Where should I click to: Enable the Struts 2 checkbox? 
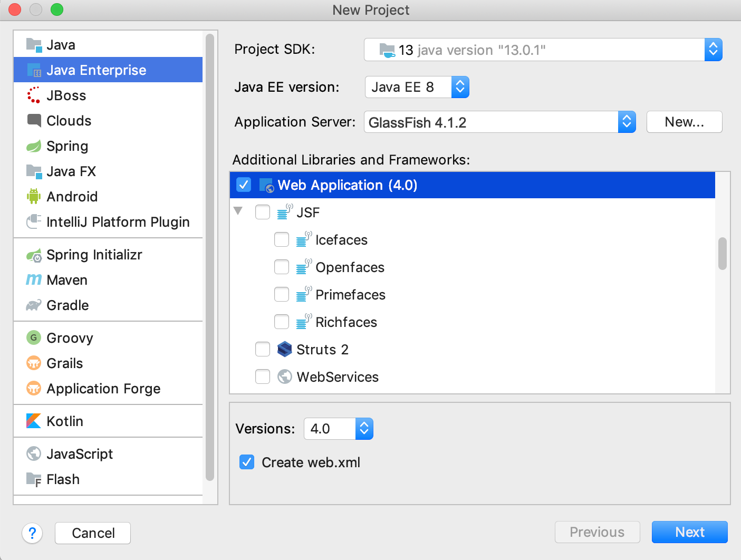(263, 349)
